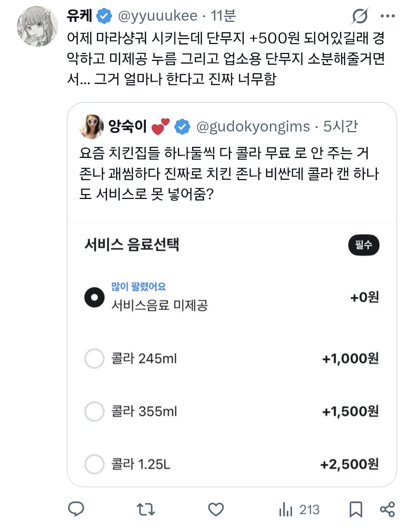Select the 콜라 1.25L radio option
The height and width of the screenshot is (532, 414).
click(x=94, y=465)
